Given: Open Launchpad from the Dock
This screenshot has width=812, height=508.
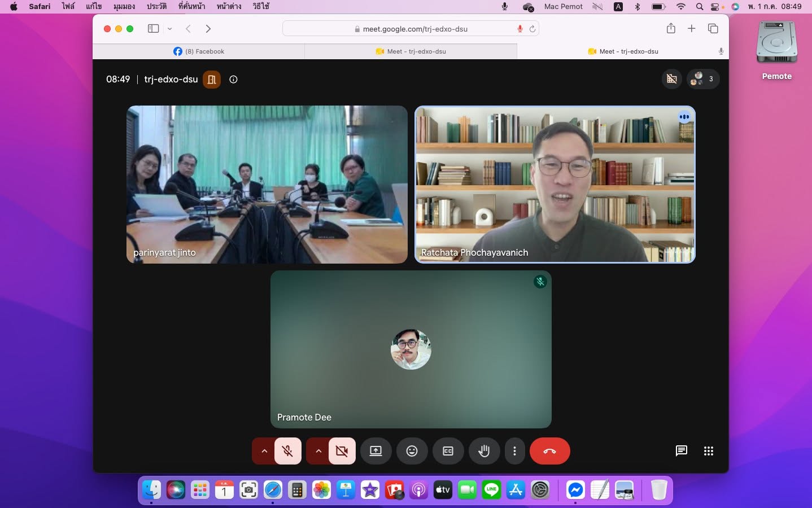Looking at the screenshot, I should click(200, 489).
